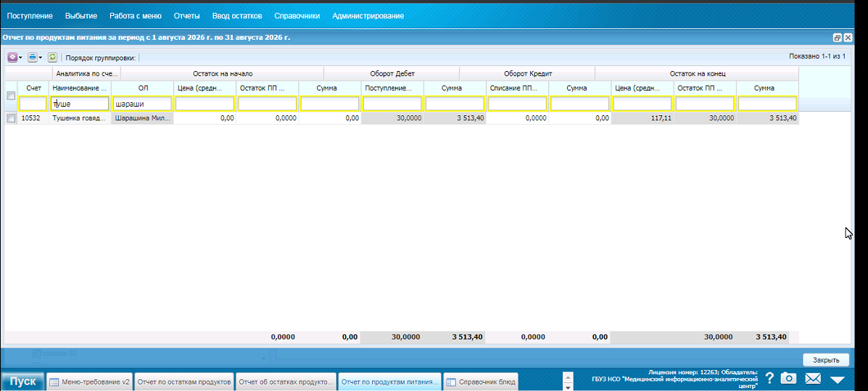Click the filter field containing шараши

click(142, 104)
